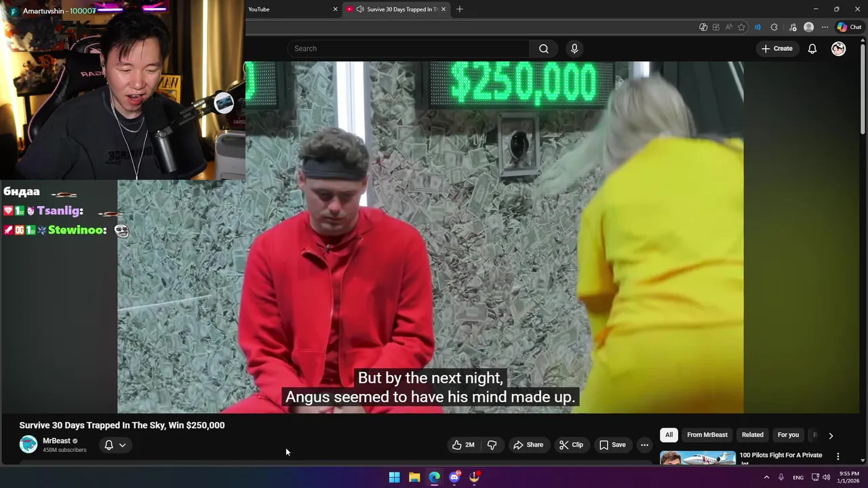Expand the subscription notification dropdown chevron

point(123,445)
